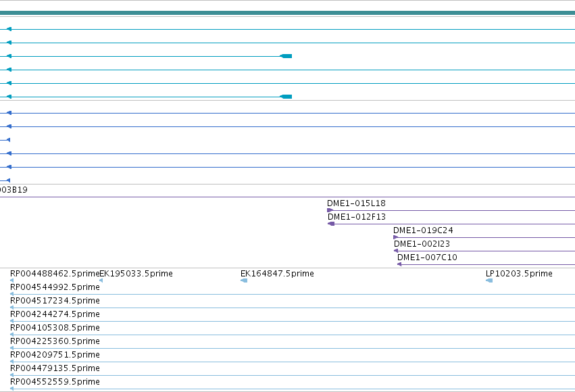Click the thick teal gene bar at top
The width and height of the screenshot is (575, 392).
click(x=288, y=13)
